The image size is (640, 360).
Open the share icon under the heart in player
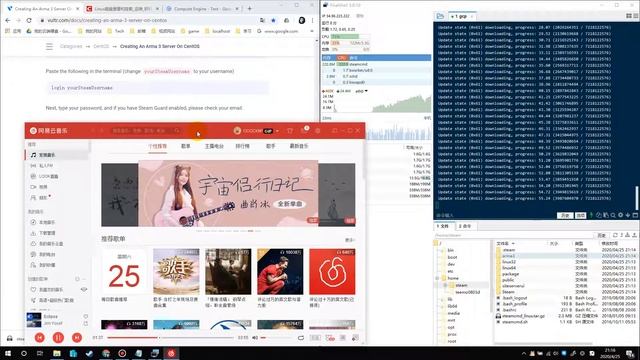point(86,324)
